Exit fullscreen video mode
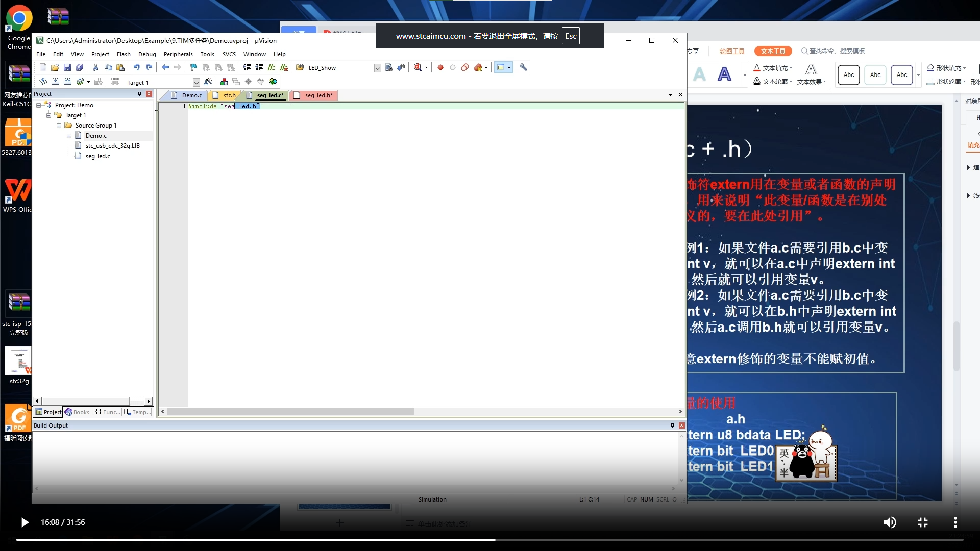980x551 pixels. click(923, 522)
